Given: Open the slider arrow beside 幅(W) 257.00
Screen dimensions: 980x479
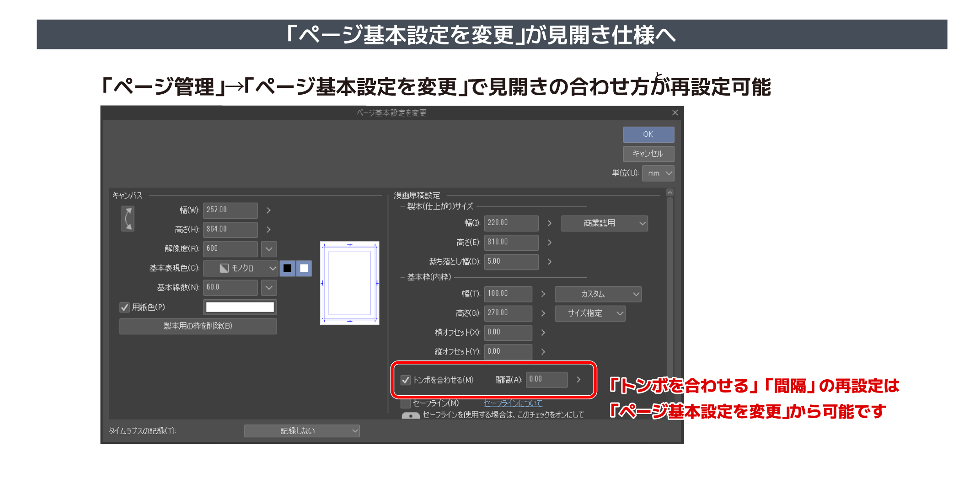Looking at the screenshot, I should pyautogui.click(x=268, y=210).
